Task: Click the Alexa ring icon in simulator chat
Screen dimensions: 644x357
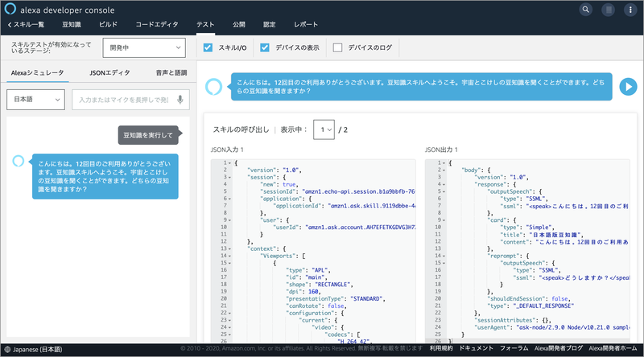Action: 18,161
